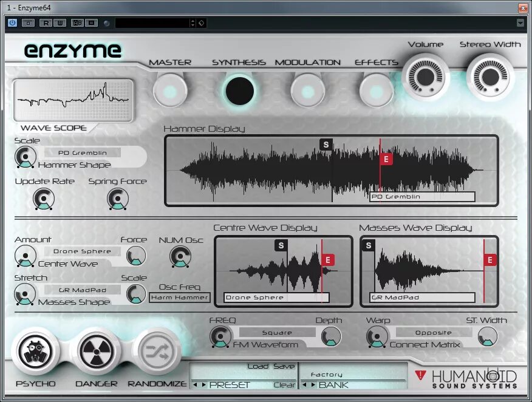Go to previous preset with left arrow
Image resolution: width=532 pixels, height=402 pixels.
tap(195, 385)
